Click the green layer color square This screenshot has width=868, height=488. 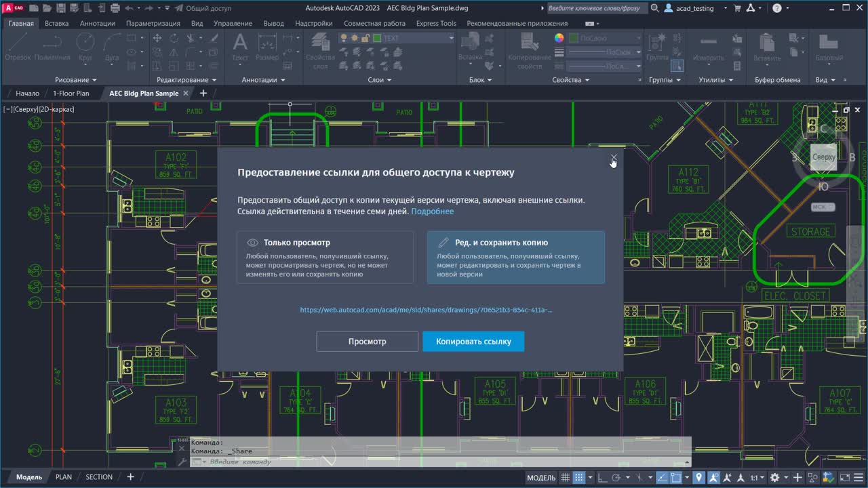point(377,39)
